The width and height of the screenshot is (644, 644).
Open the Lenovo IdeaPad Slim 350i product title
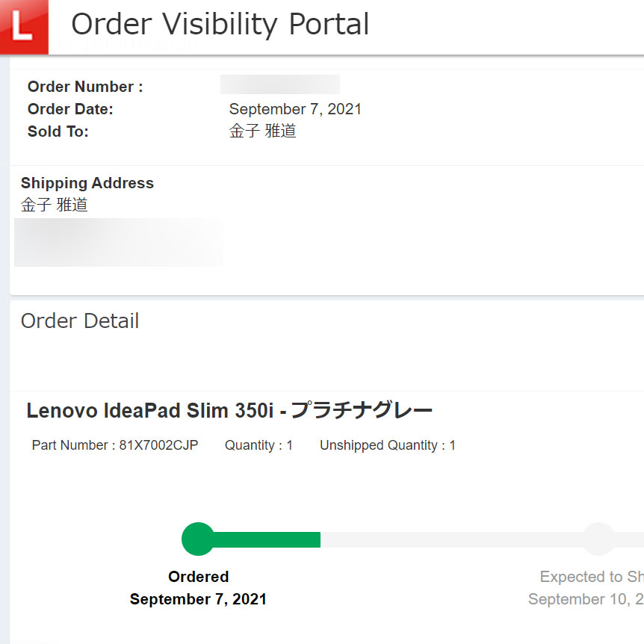click(x=229, y=410)
